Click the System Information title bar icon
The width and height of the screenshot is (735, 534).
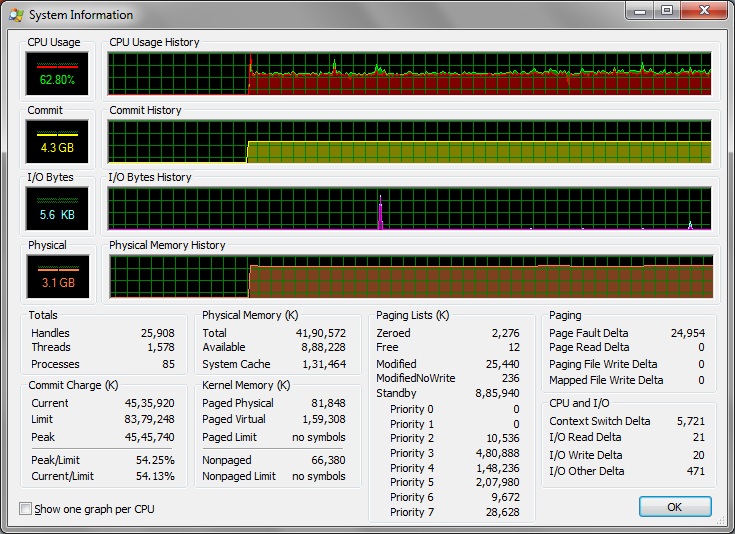pos(16,15)
